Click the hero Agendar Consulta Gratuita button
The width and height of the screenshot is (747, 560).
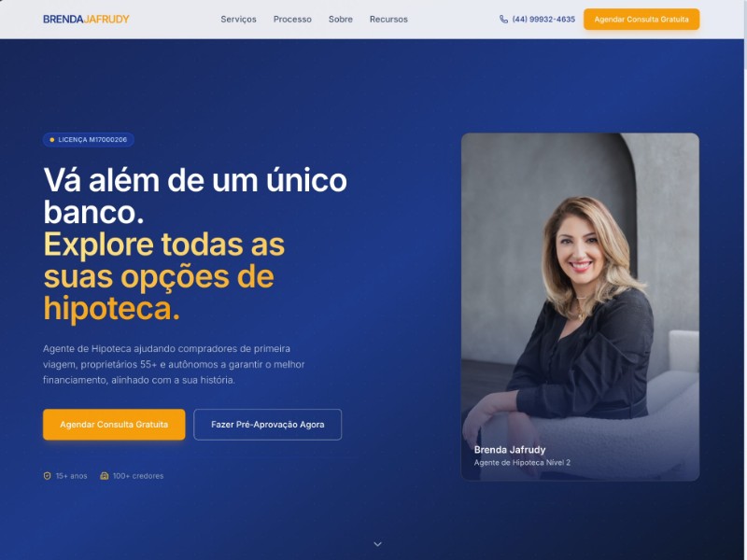point(114,425)
